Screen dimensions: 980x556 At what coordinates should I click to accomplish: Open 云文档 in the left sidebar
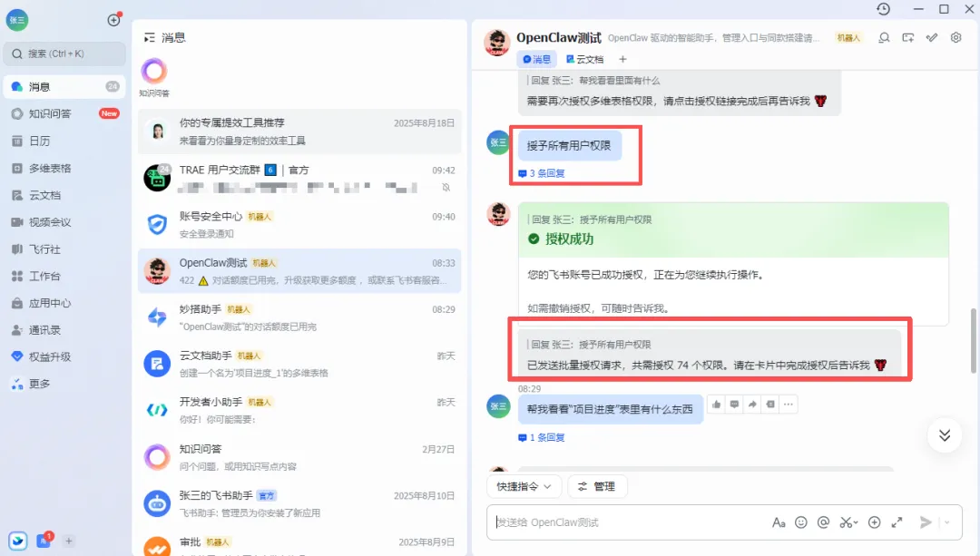(64, 196)
